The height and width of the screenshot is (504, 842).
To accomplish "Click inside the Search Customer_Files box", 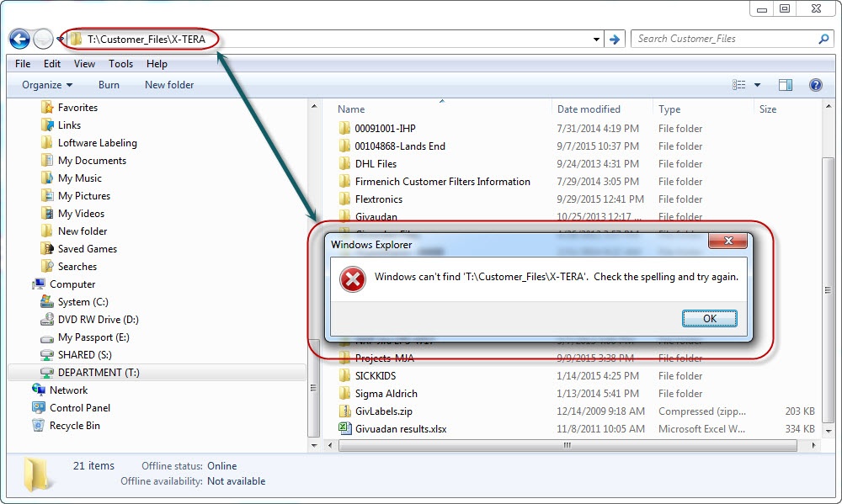I will pos(724,39).
